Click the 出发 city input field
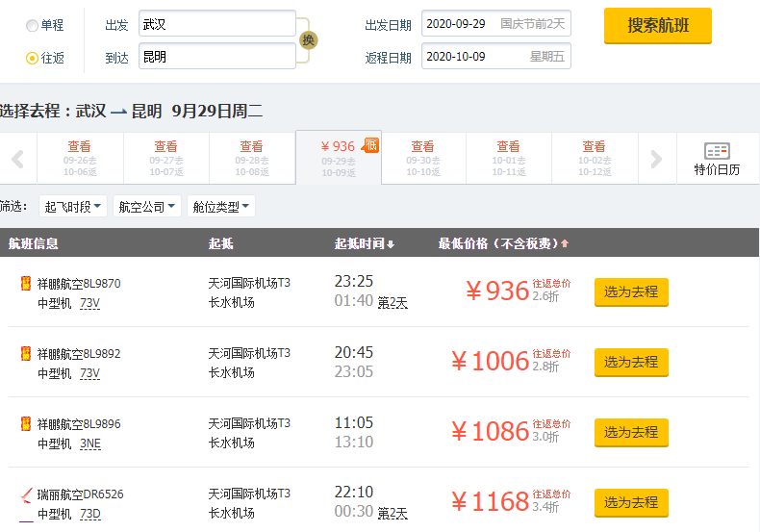Viewport: 760px width, 532px height. (216, 24)
